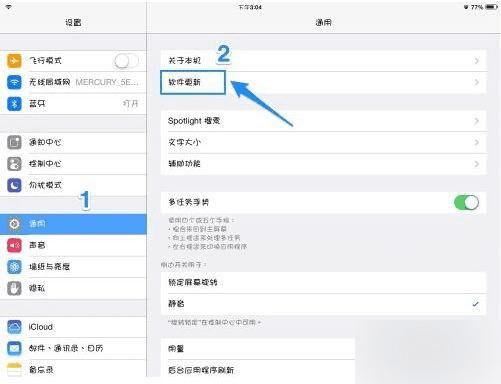
Task: Open Background App Refresh (后台应用程序刷新) row
Action: click(x=258, y=370)
